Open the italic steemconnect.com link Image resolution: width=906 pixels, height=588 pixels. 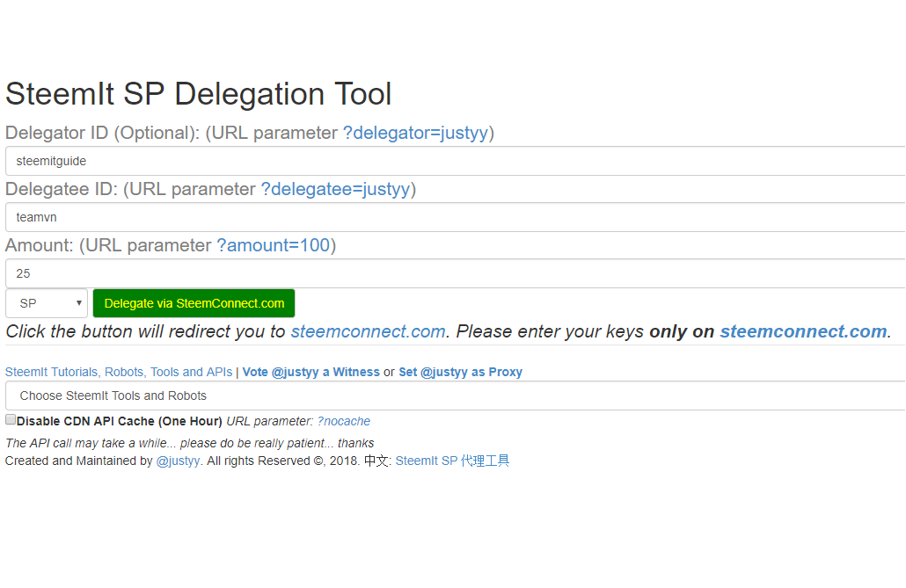pyautogui.click(x=368, y=331)
